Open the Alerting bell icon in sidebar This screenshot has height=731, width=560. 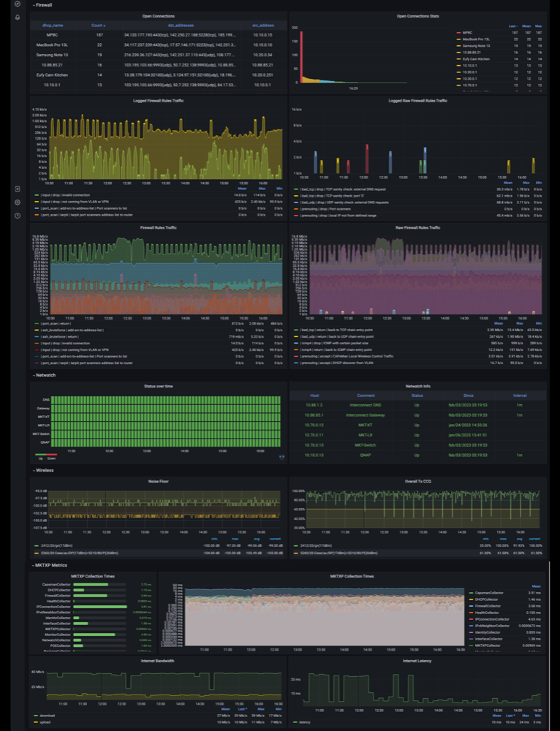[18, 18]
